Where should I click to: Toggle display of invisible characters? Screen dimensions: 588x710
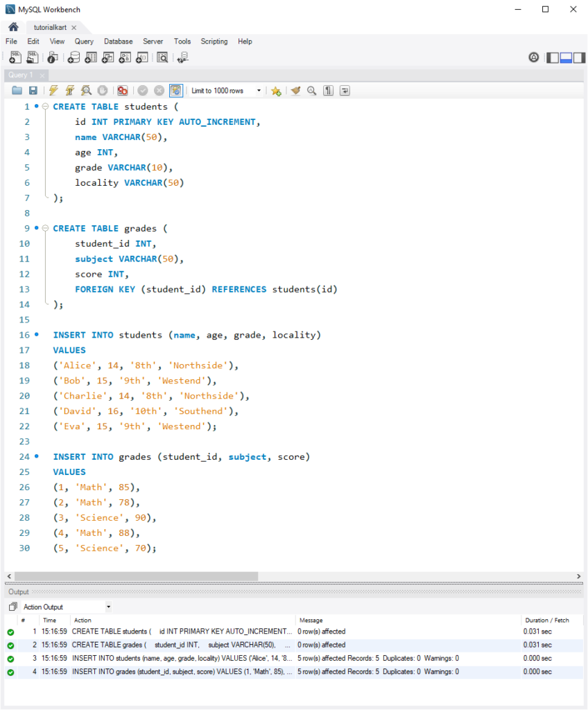click(x=328, y=91)
